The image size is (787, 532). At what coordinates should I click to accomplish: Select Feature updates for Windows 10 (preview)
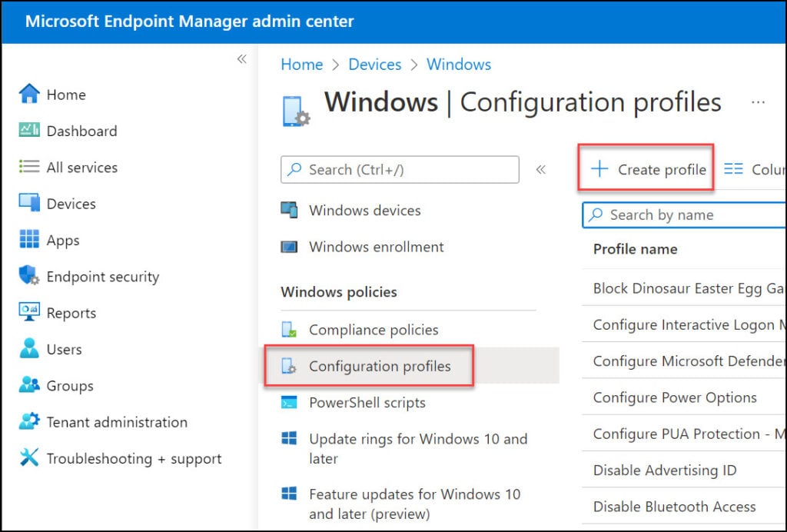(414, 504)
